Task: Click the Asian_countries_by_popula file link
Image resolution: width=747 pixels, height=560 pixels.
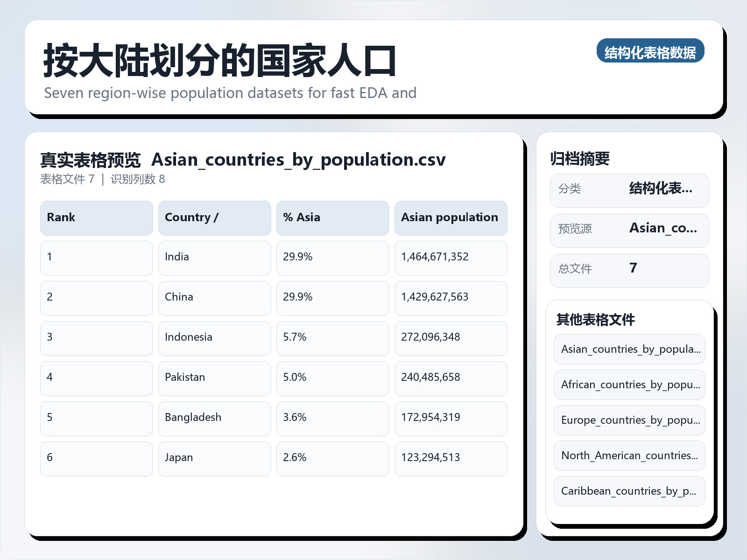Action: tap(629, 349)
